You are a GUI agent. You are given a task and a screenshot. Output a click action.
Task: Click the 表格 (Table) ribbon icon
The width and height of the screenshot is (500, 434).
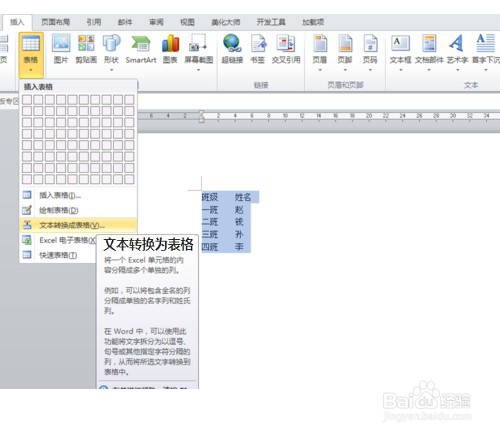point(31,43)
